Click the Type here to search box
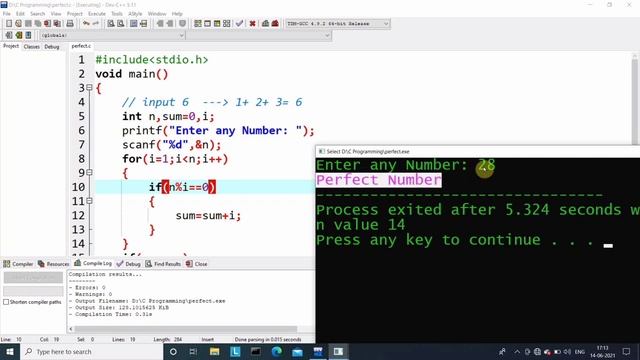Image resolution: width=640 pixels, height=360 pixels. (91, 351)
